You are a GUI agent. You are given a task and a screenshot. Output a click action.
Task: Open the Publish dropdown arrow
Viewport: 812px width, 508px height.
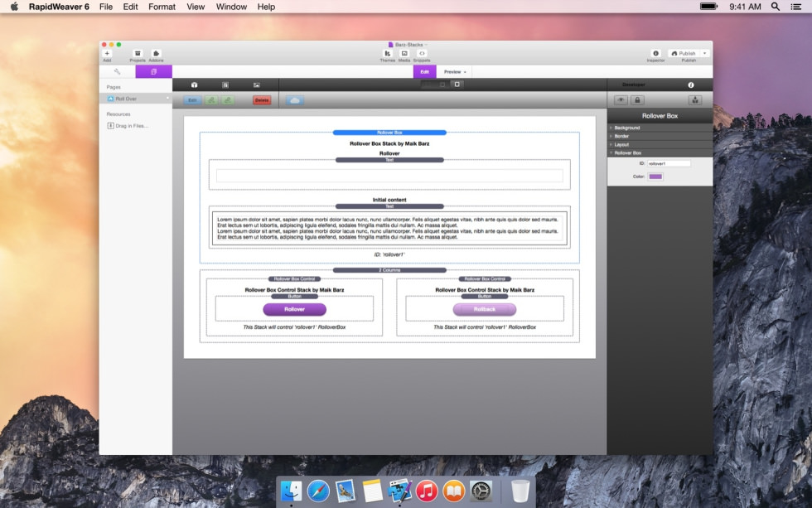pos(705,53)
